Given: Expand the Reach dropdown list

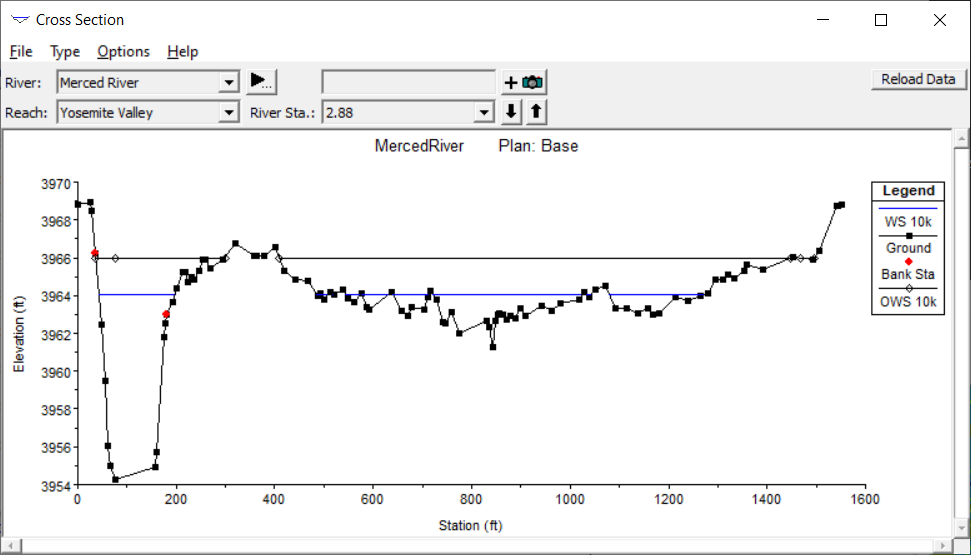Looking at the screenshot, I should pyautogui.click(x=229, y=113).
